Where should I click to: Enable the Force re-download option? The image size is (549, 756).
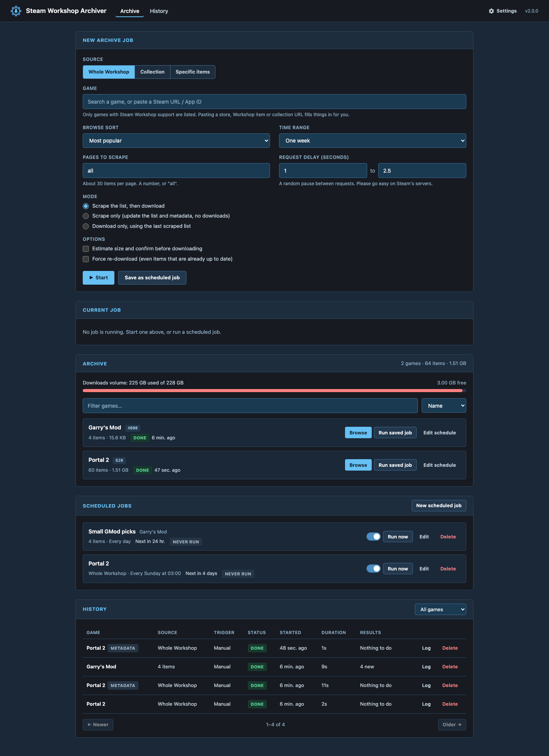pos(86,259)
